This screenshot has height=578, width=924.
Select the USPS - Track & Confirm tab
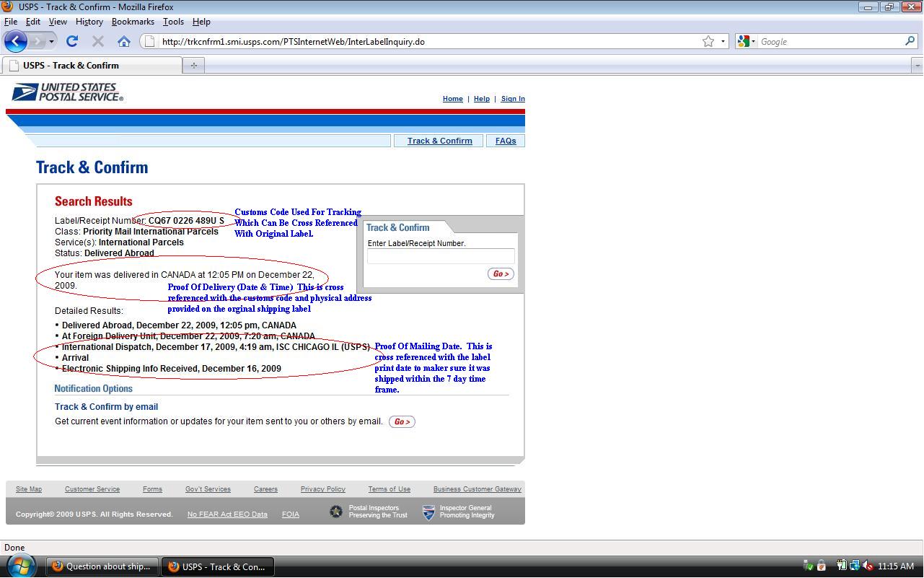[92, 65]
